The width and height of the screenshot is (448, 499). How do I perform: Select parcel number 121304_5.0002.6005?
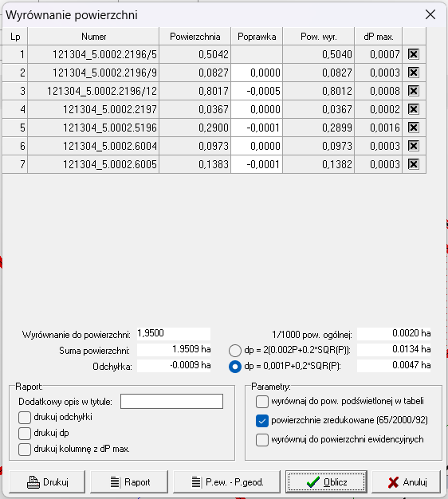93,164
